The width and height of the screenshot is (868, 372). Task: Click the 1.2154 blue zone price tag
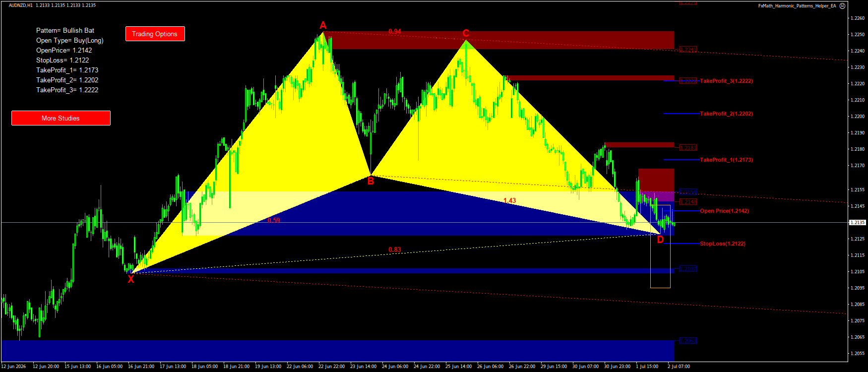pyautogui.click(x=688, y=192)
